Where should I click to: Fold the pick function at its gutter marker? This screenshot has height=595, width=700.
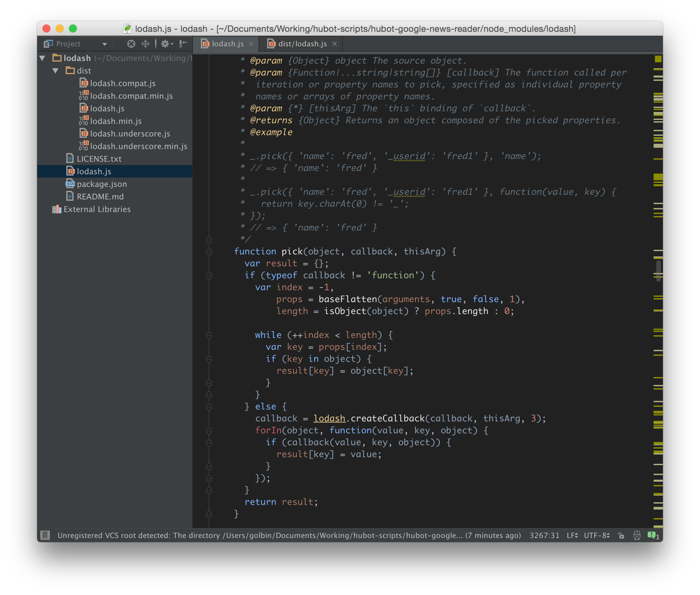[209, 252]
